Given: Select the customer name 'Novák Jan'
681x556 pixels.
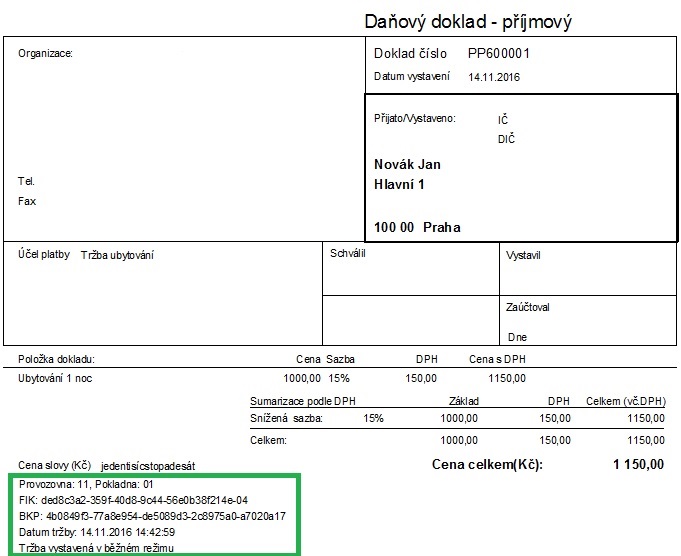Looking at the screenshot, I should (x=407, y=165).
